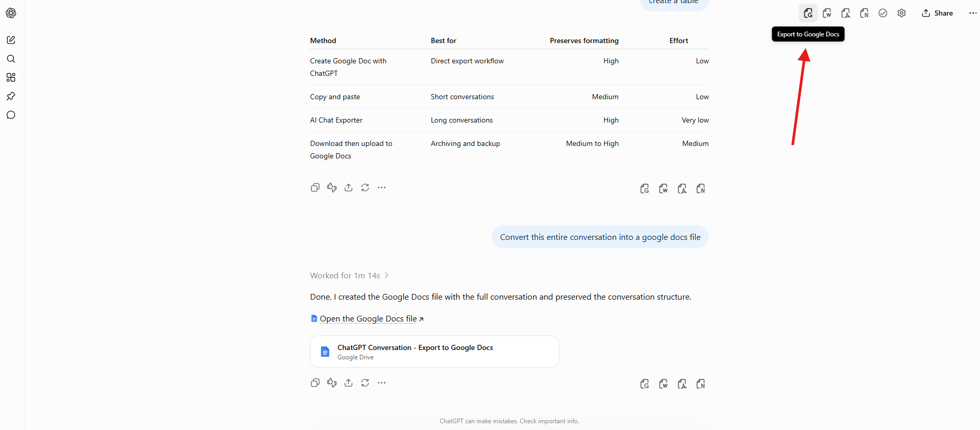The width and height of the screenshot is (980, 430).
Task: Click 'Google Drive' label on file card
Action: 356,357
